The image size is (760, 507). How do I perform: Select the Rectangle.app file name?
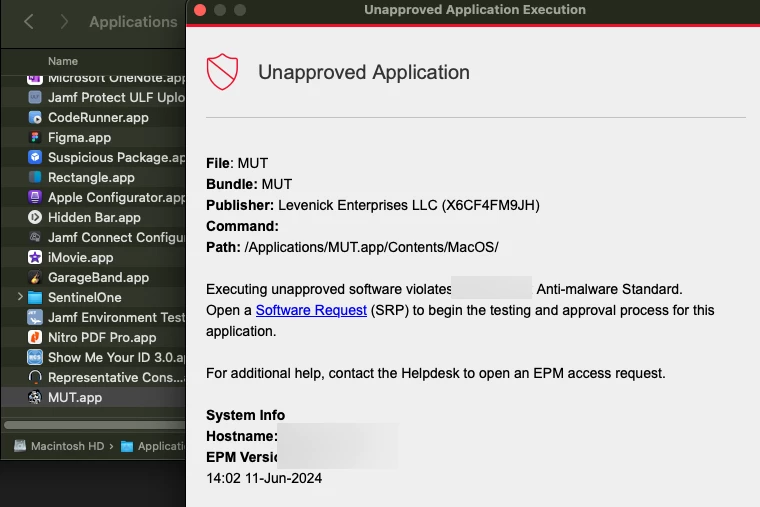pos(91,177)
